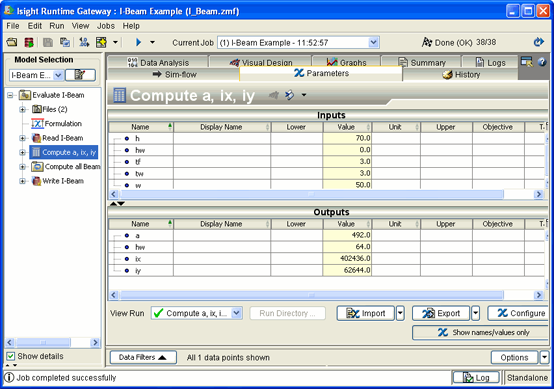Click the Data Filters button

coord(143,357)
